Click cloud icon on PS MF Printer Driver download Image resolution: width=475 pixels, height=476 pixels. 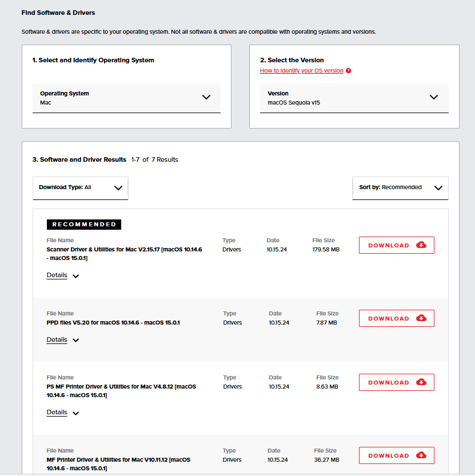(x=421, y=382)
